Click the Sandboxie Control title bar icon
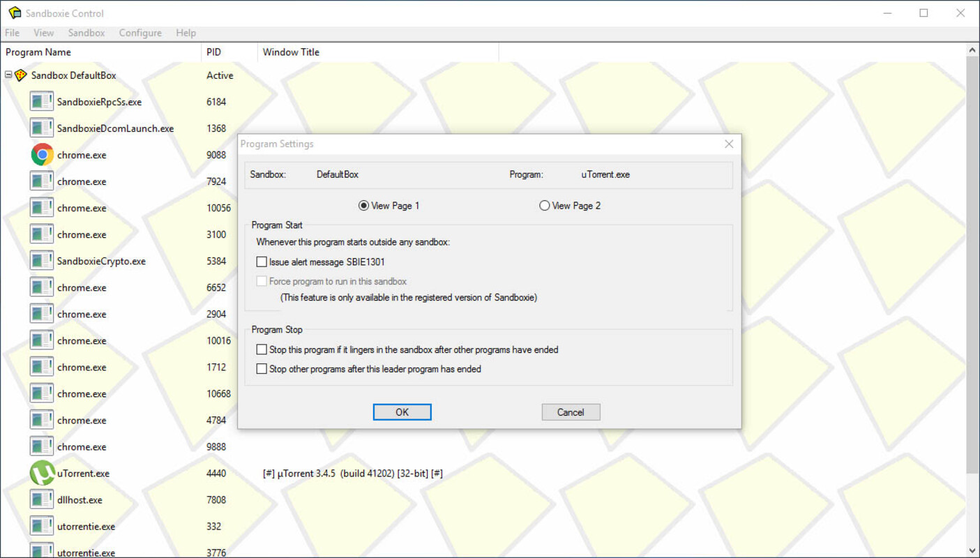The image size is (980, 558). pos(15,13)
